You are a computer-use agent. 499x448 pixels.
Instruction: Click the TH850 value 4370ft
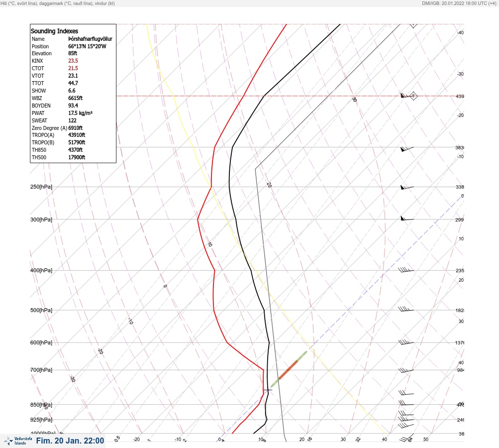(x=76, y=150)
